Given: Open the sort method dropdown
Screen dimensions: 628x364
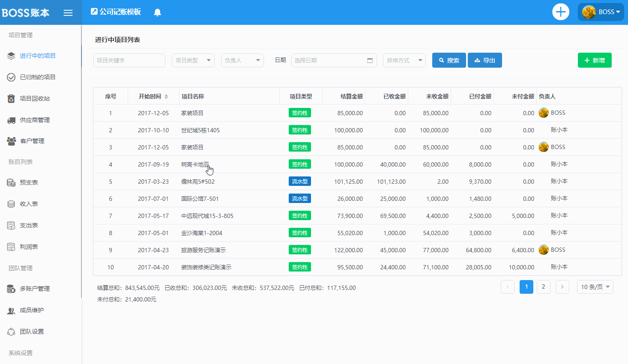Looking at the screenshot, I should coord(404,60).
